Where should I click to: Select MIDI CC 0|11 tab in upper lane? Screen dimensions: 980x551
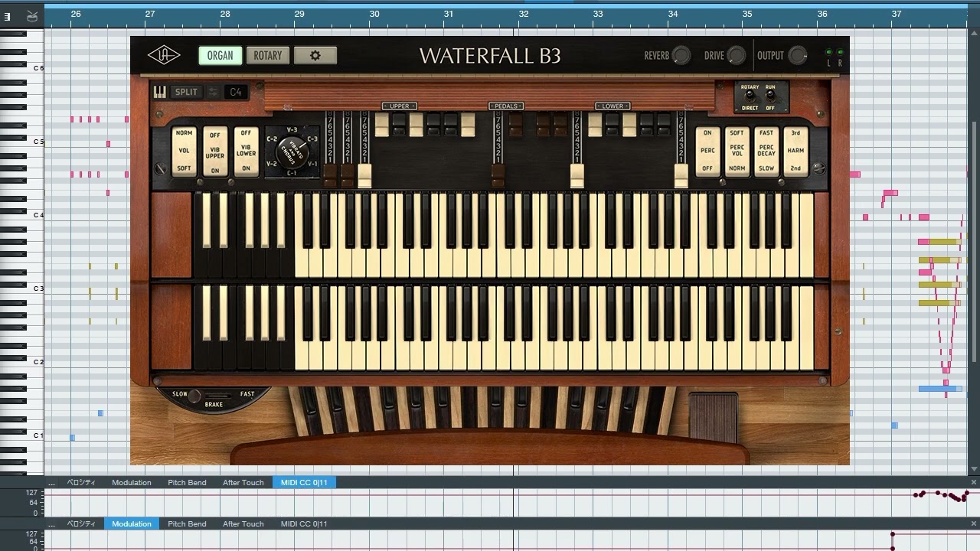[x=304, y=482]
